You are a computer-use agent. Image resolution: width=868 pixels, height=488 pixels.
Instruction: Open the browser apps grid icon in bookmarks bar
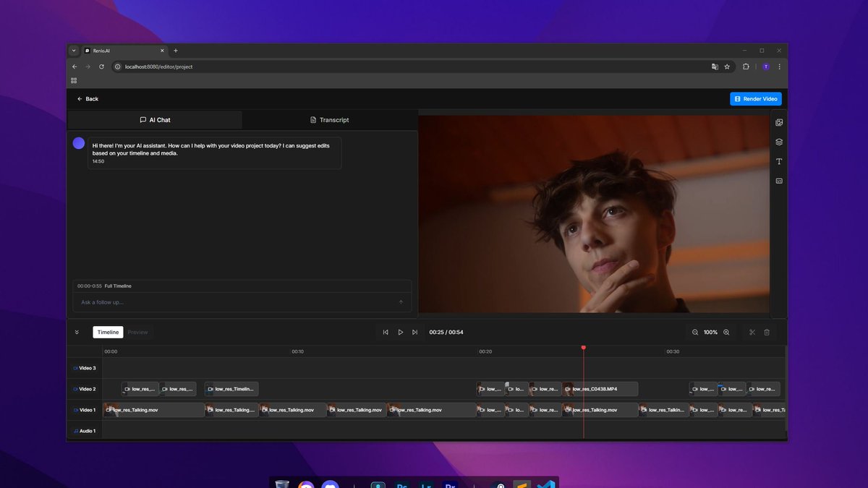pyautogui.click(x=74, y=80)
